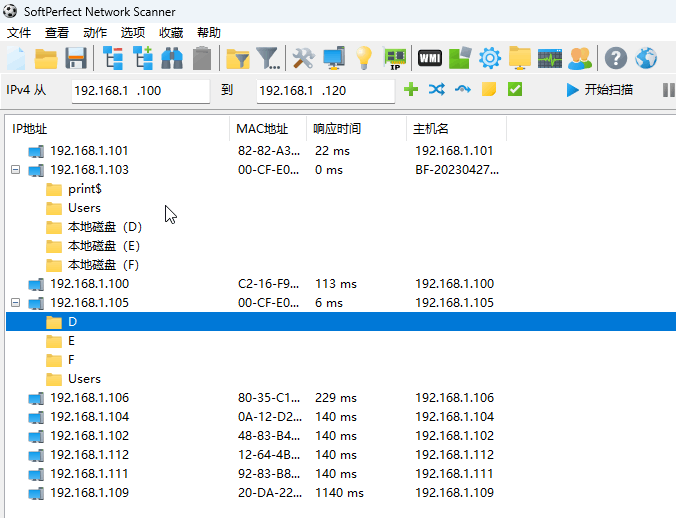This screenshot has width=676, height=518.
Task: Sort by the MAC地址 column header
Action: click(x=268, y=128)
